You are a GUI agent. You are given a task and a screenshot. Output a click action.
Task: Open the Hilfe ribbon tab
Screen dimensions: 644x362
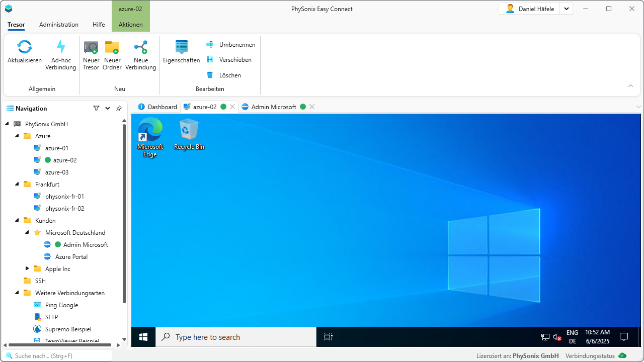(99, 25)
